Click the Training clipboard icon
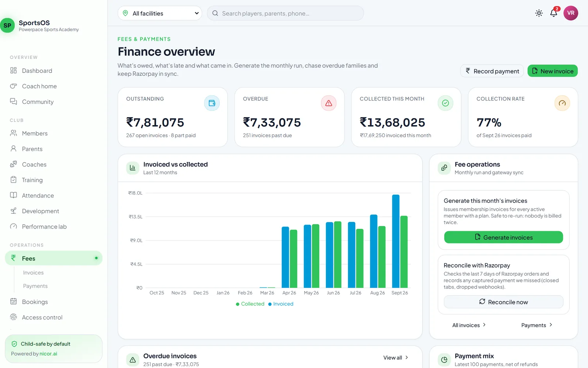The image size is (588, 368). coord(14,180)
